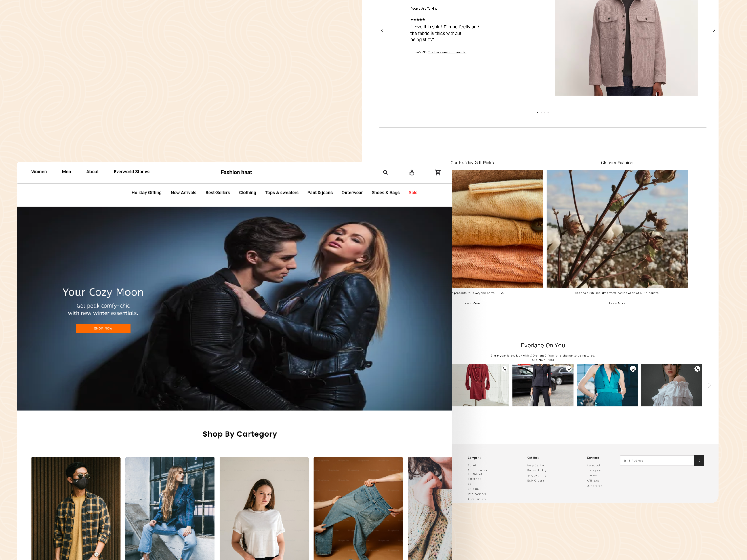Click the orange SHOP NOW button
The height and width of the screenshot is (560, 747).
[103, 328]
